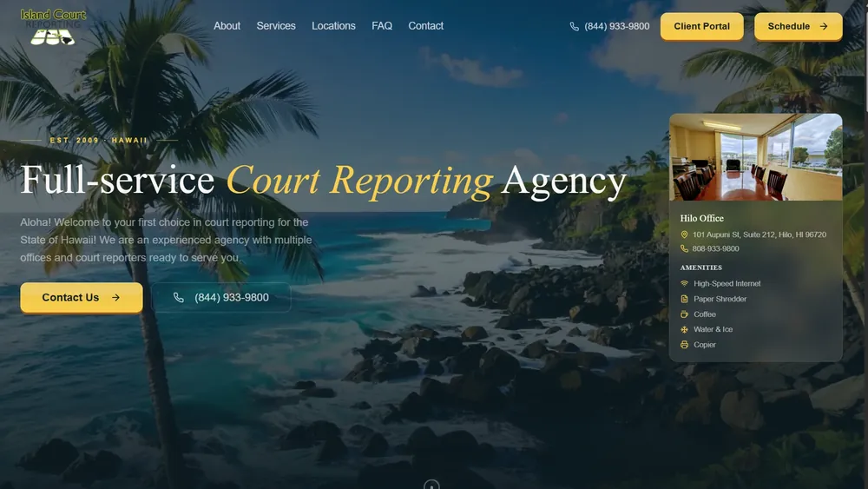
Task: Open the About menu item
Action: coord(227,26)
